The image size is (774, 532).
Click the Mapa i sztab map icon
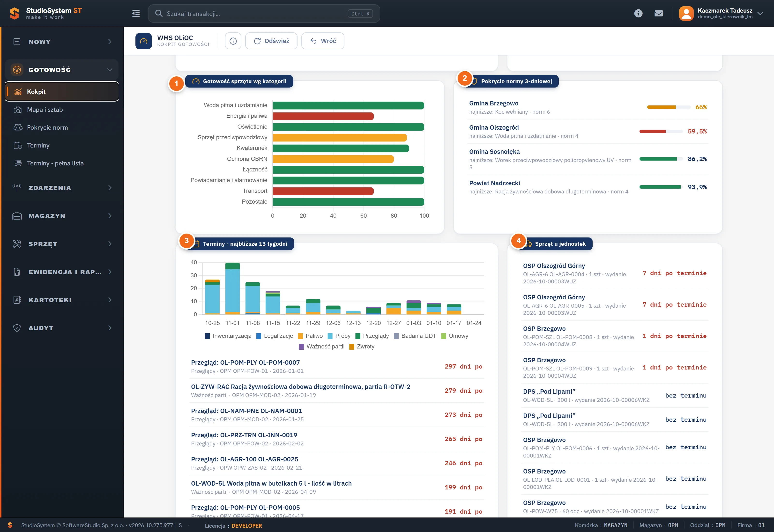pyautogui.click(x=18, y=110)
